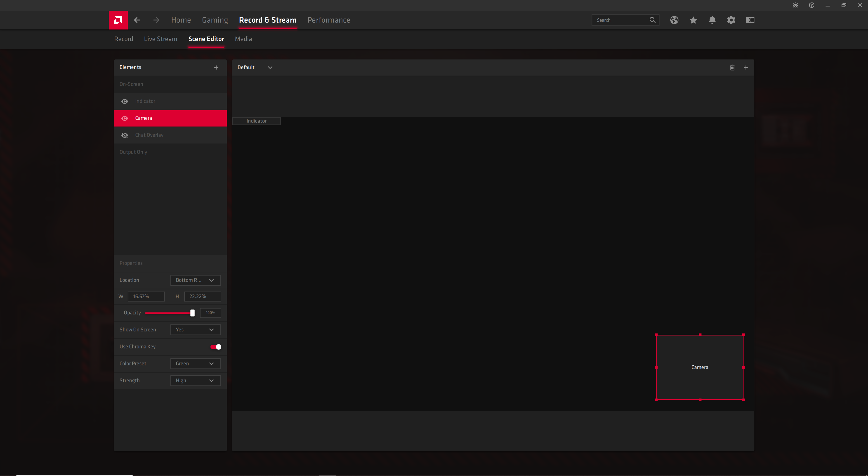Open notifications bell icon
868x476 pixels.
pos(712,20)
